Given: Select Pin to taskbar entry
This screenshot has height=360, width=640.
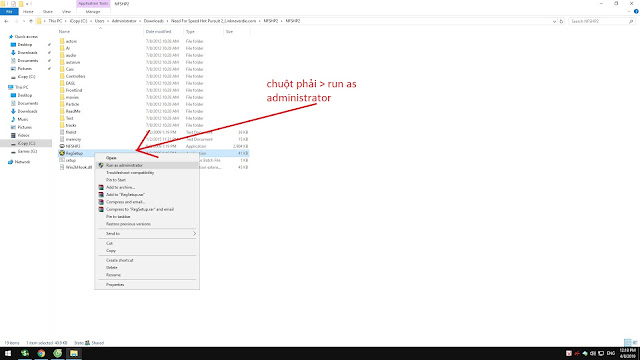Looking at the screenshot, I should tap(147, 217).
